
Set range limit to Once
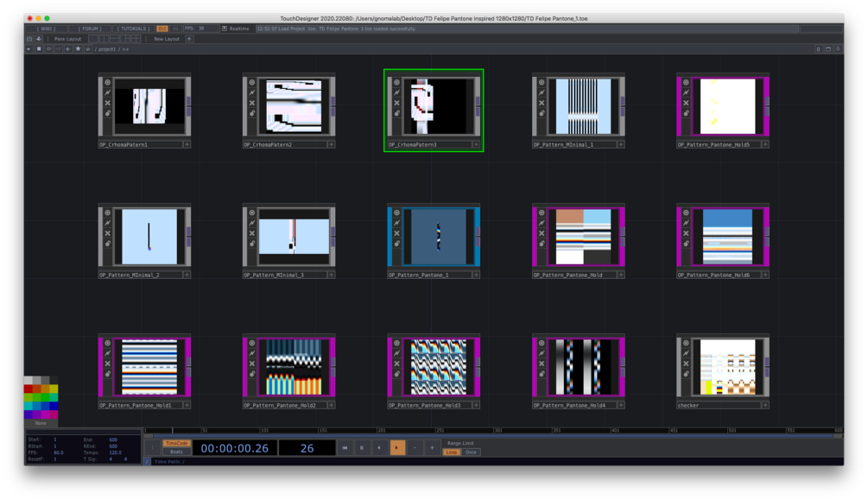(471, 452)
